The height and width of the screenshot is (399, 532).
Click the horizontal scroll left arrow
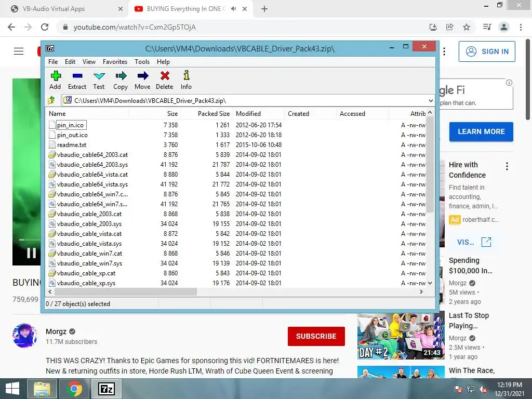50,292
